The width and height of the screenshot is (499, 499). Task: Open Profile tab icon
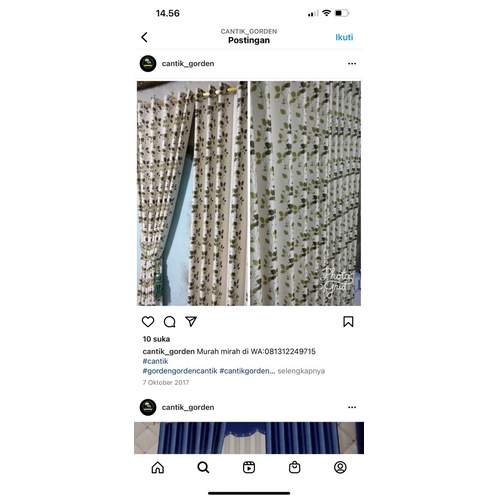(340, 467)
